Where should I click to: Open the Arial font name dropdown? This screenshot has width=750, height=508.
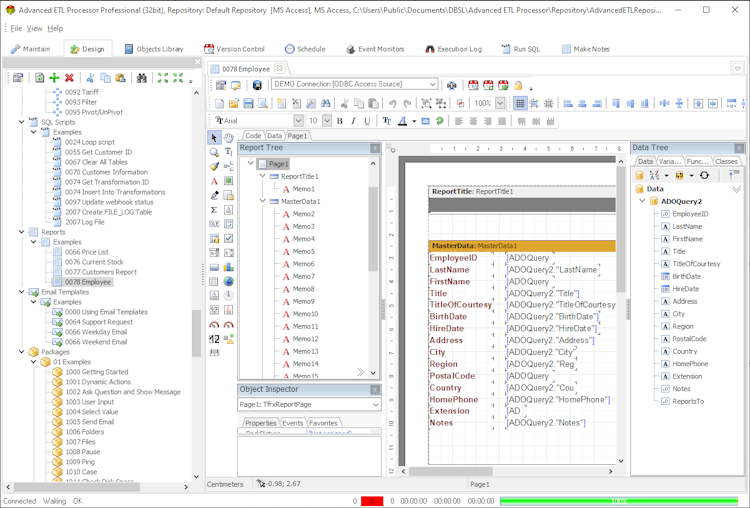(299, 121)
